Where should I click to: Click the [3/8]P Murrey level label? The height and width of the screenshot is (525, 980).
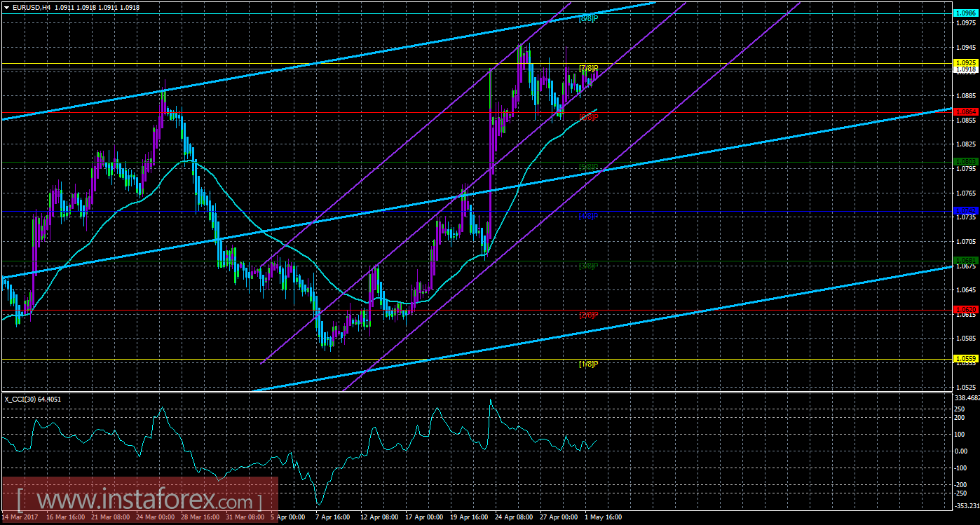588,266
